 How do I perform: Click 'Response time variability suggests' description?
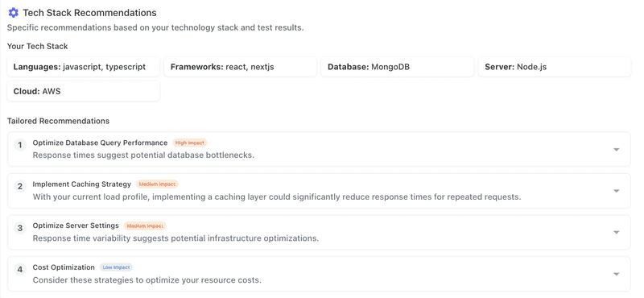(x=175, y=238)
